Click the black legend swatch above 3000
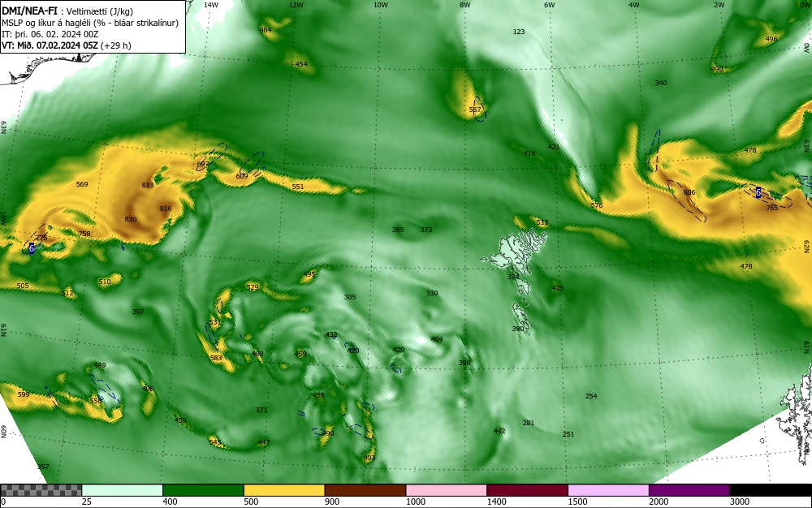 771,490
